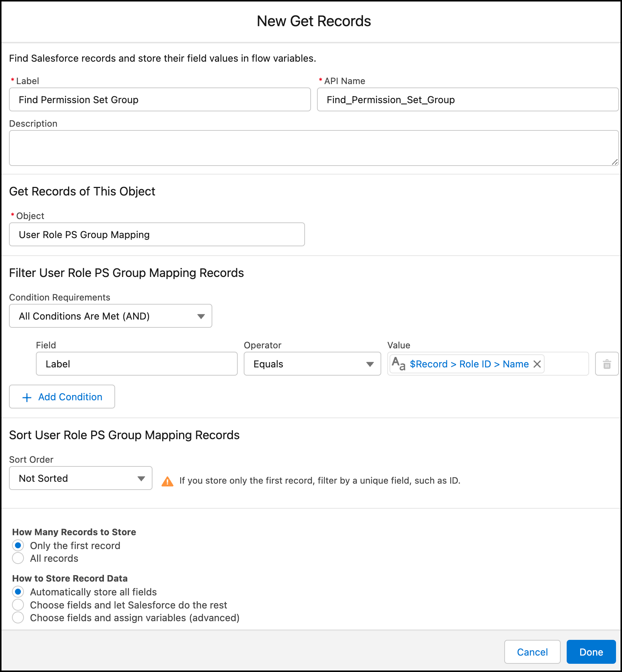
Task: Open the Condition Requirements dropdown
Action: coord(111,316)
